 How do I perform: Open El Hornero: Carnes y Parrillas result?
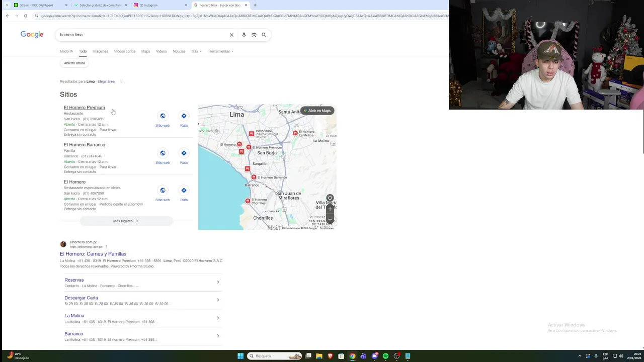coord(93,254)
